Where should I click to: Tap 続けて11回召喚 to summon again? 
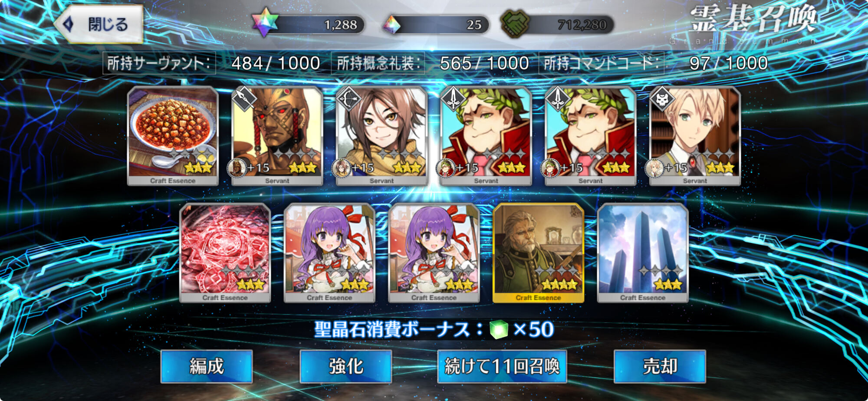(502, 366)
